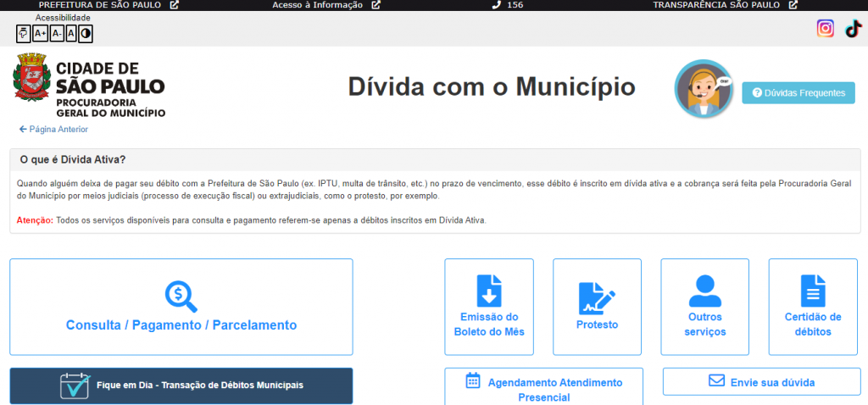Select the Protesto service tile

point(597,307)
